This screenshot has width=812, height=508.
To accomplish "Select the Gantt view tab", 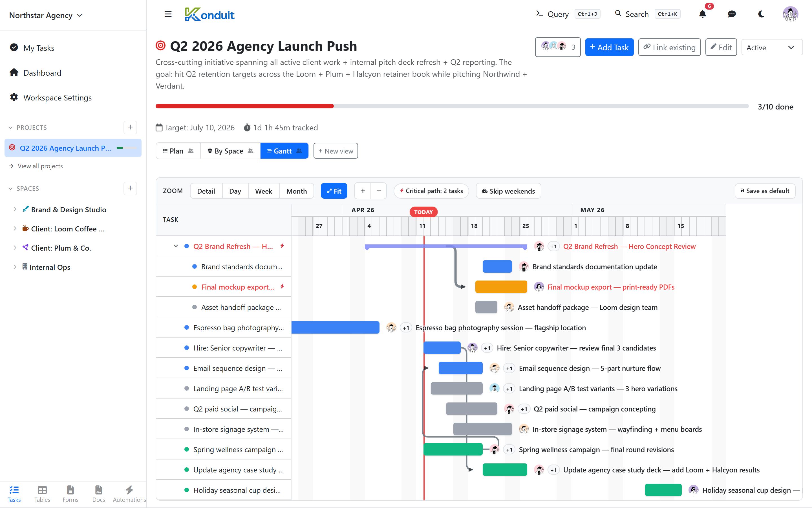I will tap(284, 151).
